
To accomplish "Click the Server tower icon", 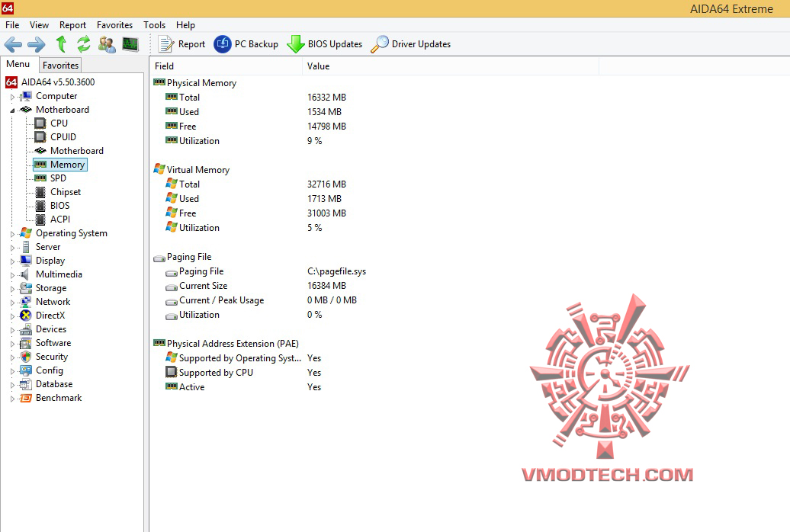I will coord(26,247).
